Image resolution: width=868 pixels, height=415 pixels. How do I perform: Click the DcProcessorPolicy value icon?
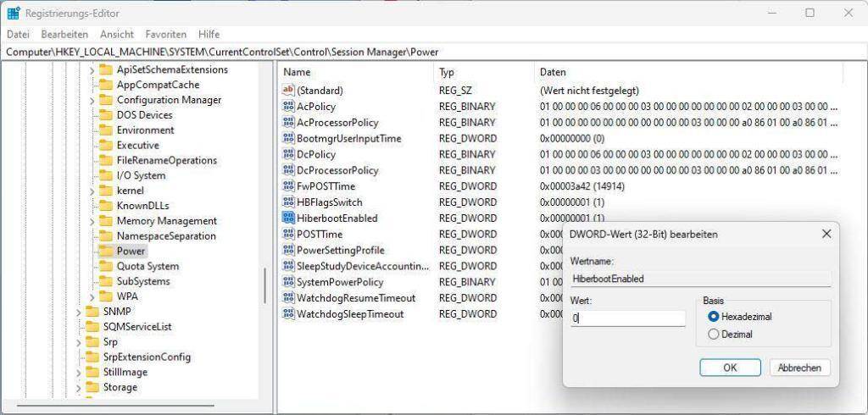point(288,170)
